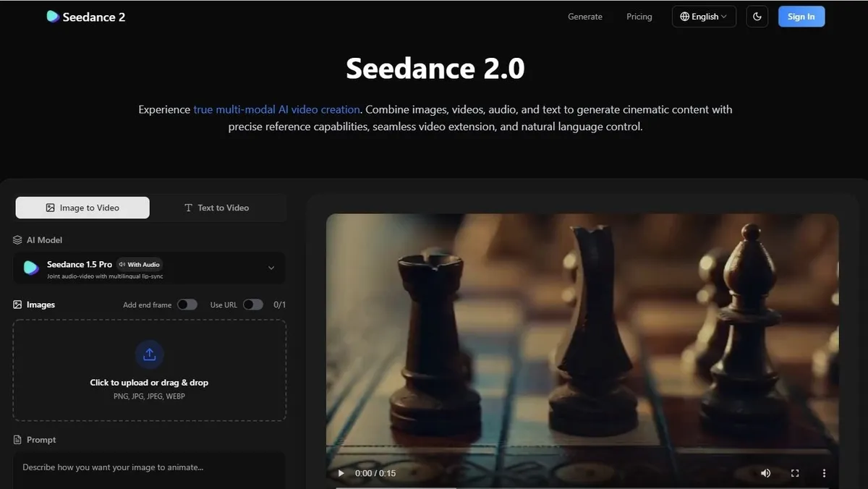
Task: Mute the video with the speaker icon
Action: coord(765,473)
